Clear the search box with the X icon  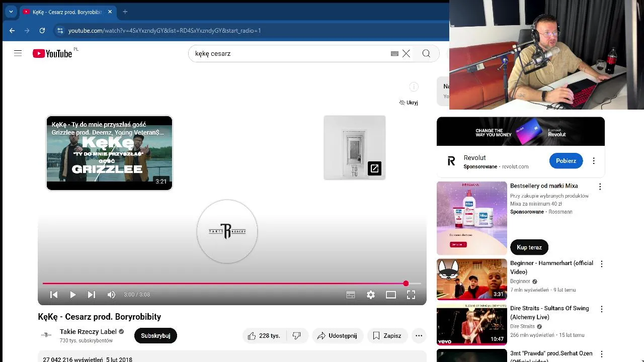[406, 53]
